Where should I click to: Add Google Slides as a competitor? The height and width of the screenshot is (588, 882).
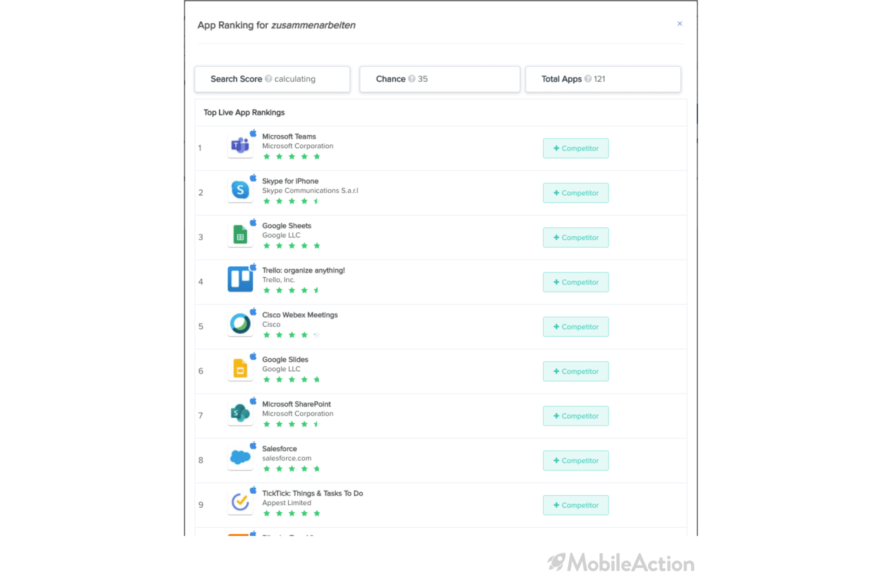(576, 372)
